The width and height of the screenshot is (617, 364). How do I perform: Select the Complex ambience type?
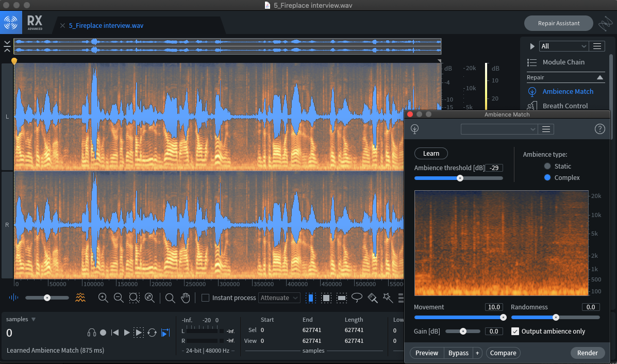[x=547, y=177]
